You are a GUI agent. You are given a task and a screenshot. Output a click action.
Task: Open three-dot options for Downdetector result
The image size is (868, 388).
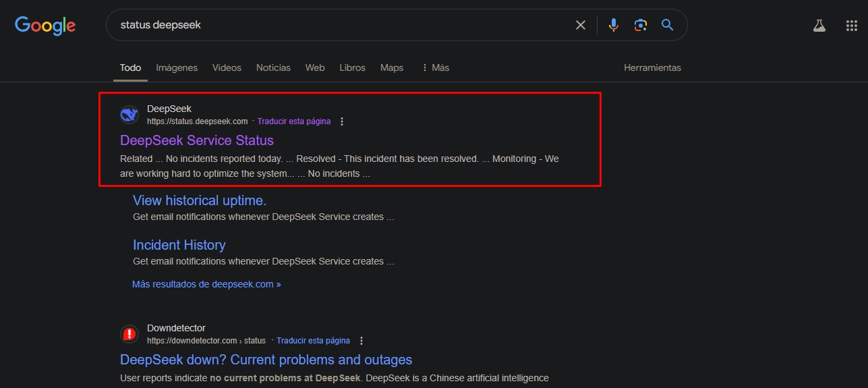click(x=361, y=341)
